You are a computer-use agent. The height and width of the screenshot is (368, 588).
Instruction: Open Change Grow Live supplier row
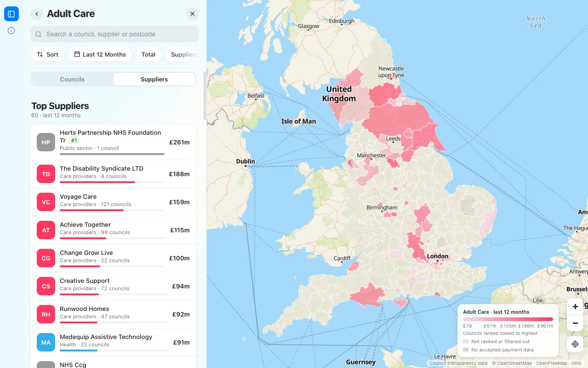113,258
